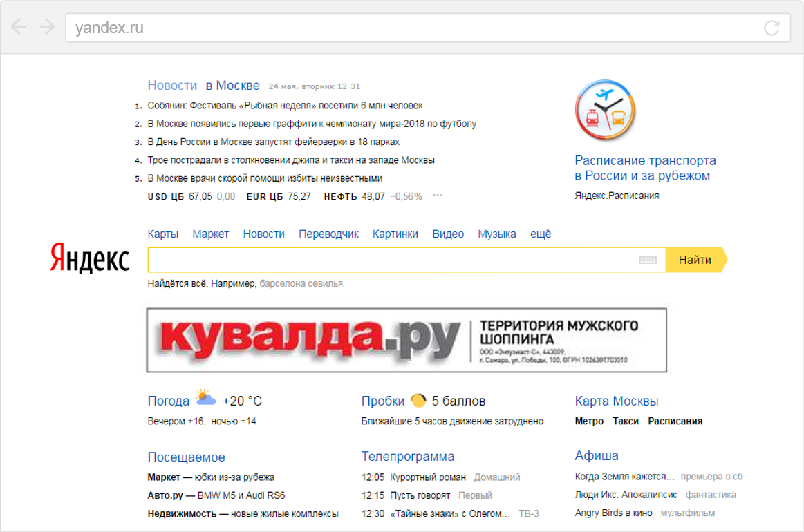804x532 pixels.
Task: Open 12:30 Тайные знаки listing
Action: [x=436, y=513]
